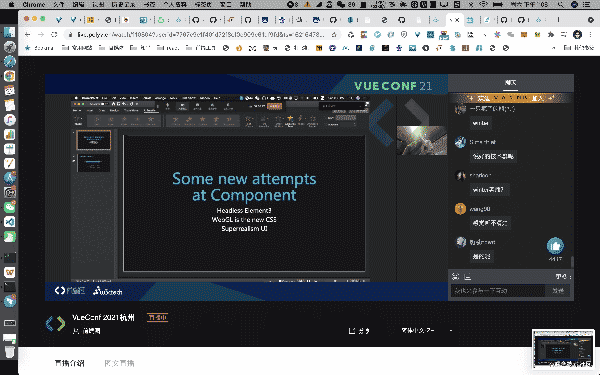The image size is (600, 375).
Task: Bookmark this page with the star icon
Action: pos(334,34)
